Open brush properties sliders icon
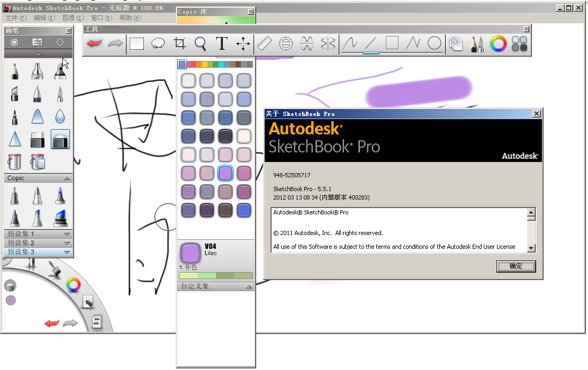Screen dimensions: 588x370 coord(38,42)
